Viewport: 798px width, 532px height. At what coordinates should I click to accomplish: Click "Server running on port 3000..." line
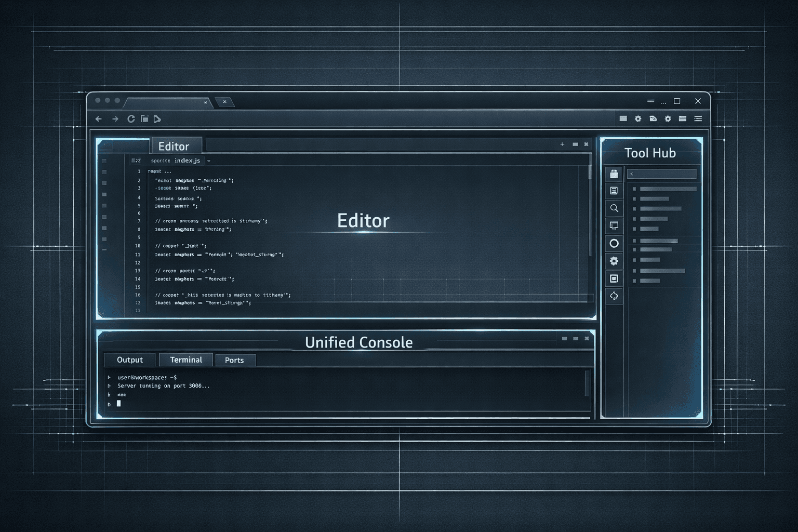point(164,386)
